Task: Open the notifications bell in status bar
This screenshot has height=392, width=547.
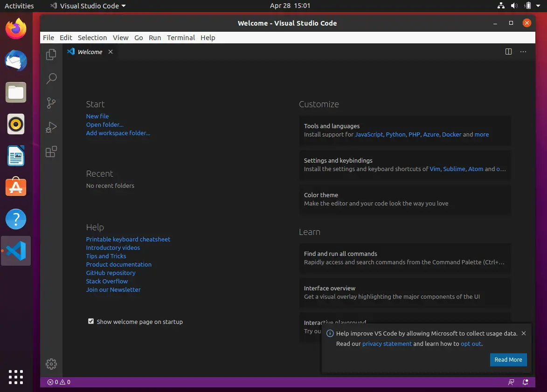Action: [x=525, y=382]
